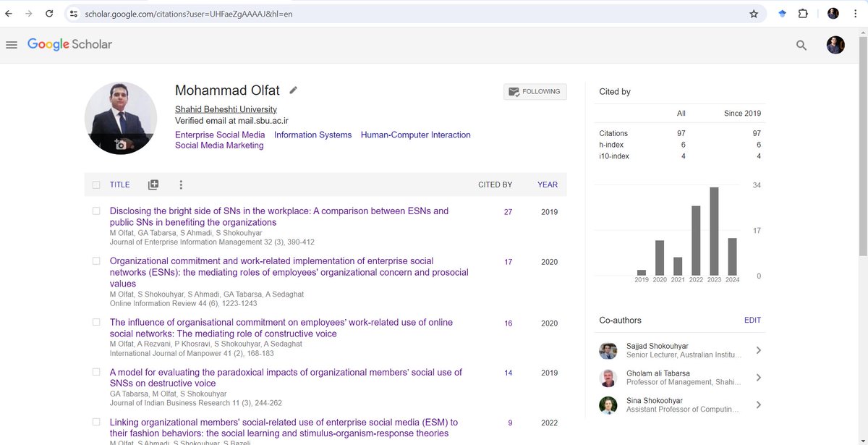Open the Google Scholar navigation menu
Image resolution: width=868 pixels, height=445 pixels.
point(12,44)
